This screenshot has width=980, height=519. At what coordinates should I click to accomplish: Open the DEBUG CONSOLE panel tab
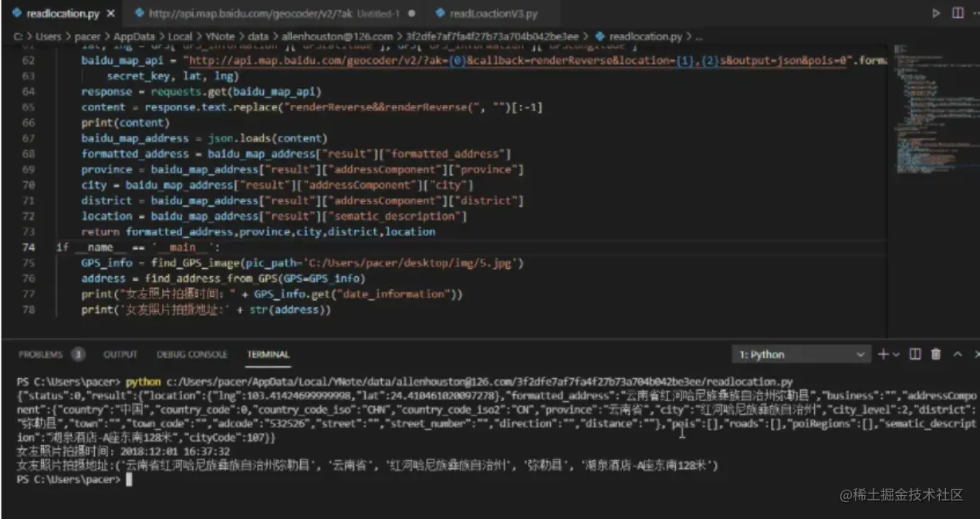coord(192,355)
